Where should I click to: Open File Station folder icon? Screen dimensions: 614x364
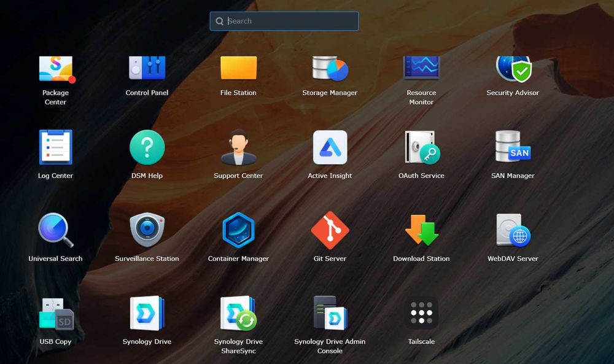pyautogui.click(x=238, y=68)
